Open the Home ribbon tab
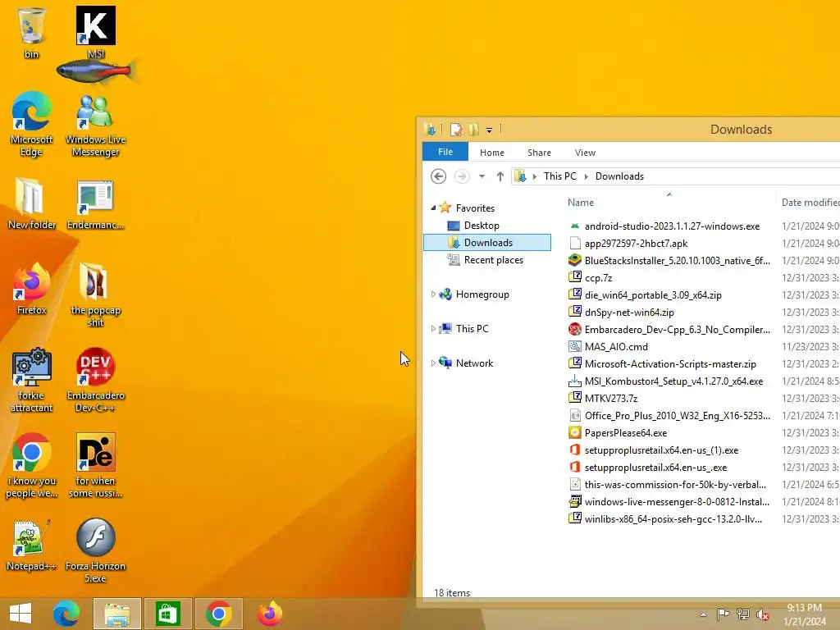Screen dimensions: 840x630 click(x=492, y=152)
